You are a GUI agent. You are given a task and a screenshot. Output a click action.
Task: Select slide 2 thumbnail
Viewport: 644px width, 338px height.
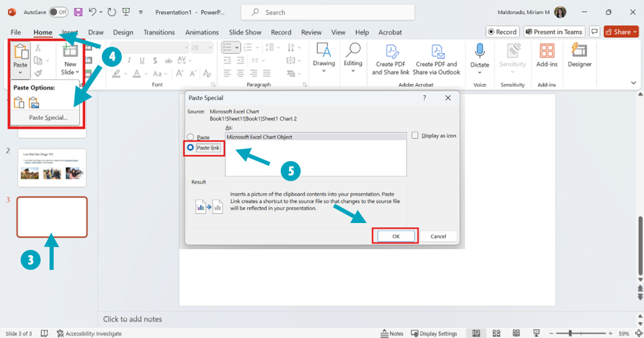click(52, 168)
